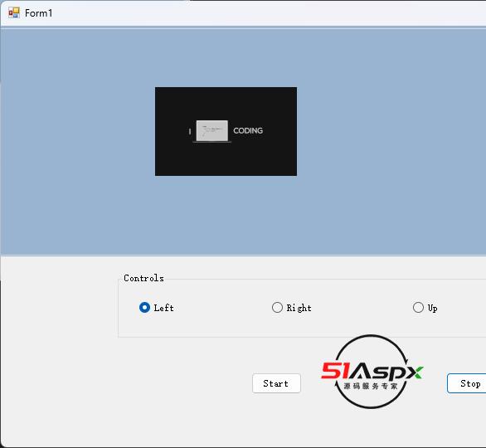Image resolution: width=486 pixels, height=448 pixels.
Task: Click the Start button
Action: coord(276,383)
